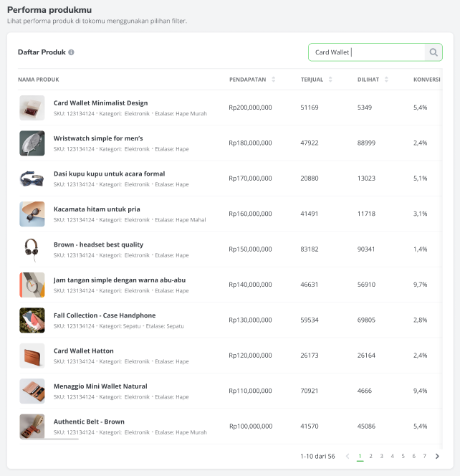Click the info icon beside Daftar Produk
This screenshot has width=460, height=476.
click(71, 52)
